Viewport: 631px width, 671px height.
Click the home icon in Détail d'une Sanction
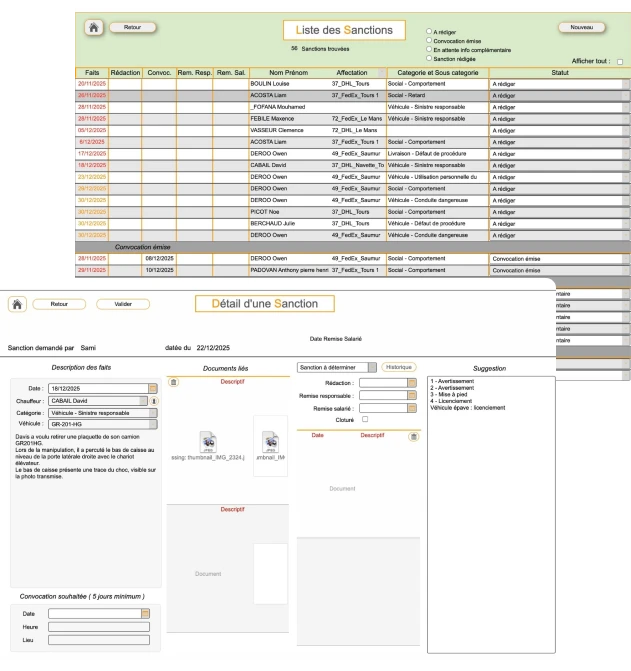point(15,303)
